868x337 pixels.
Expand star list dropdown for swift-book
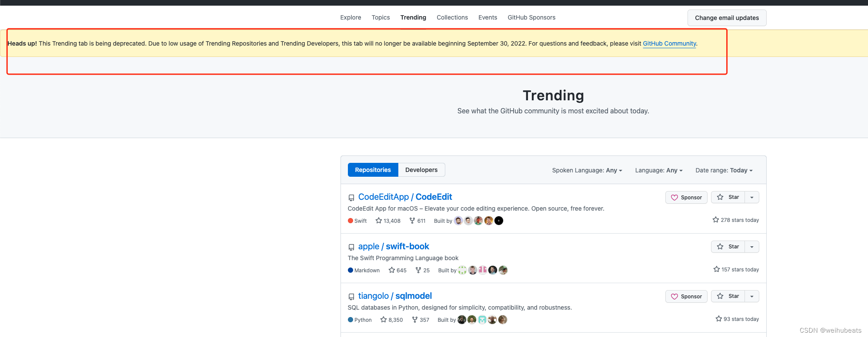(x=752, y=247)
